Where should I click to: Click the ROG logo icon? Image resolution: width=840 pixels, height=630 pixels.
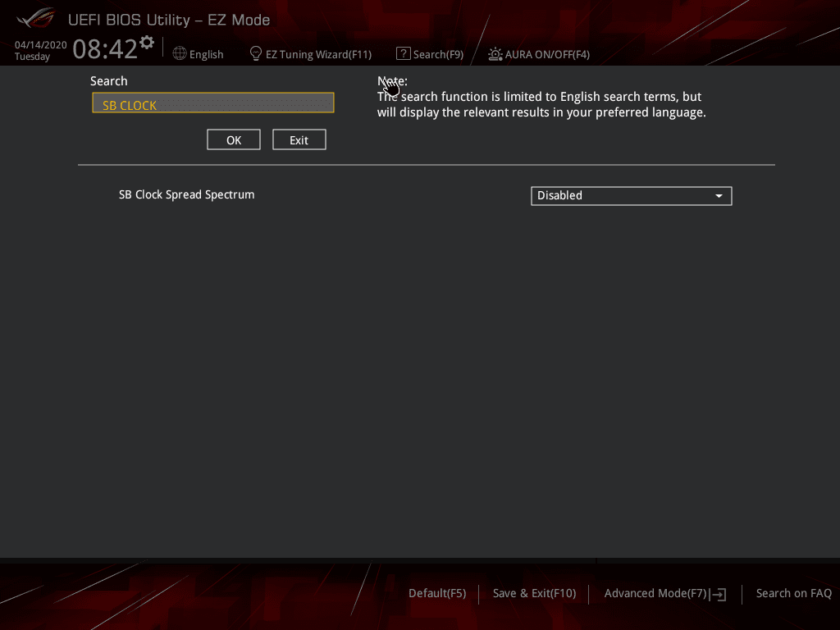(x=36, y=18)
